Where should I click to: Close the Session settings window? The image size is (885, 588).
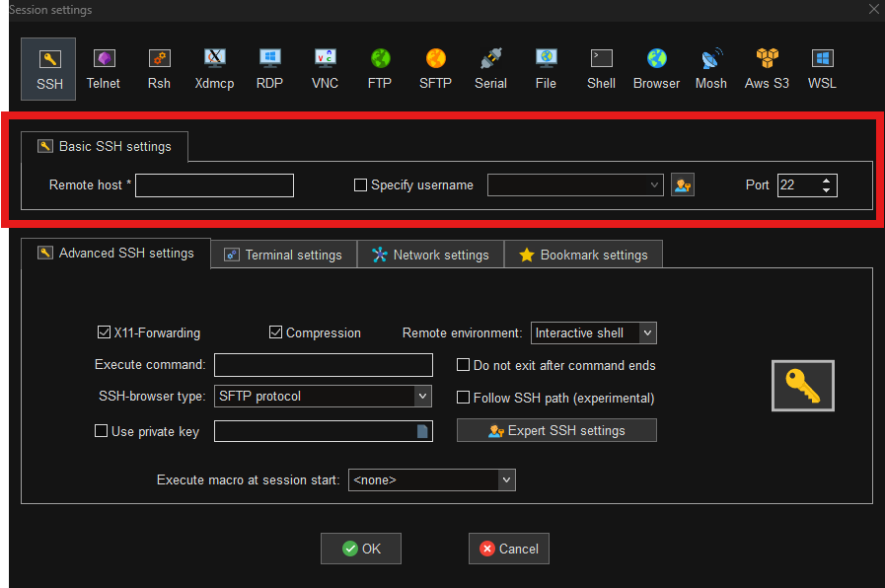[874, 9]
